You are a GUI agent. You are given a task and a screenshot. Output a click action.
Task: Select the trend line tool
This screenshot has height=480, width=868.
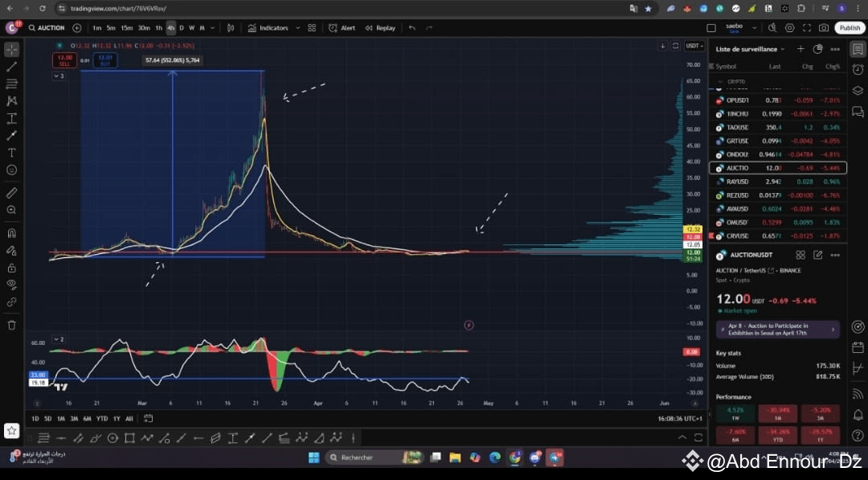(x=11, y=65)
